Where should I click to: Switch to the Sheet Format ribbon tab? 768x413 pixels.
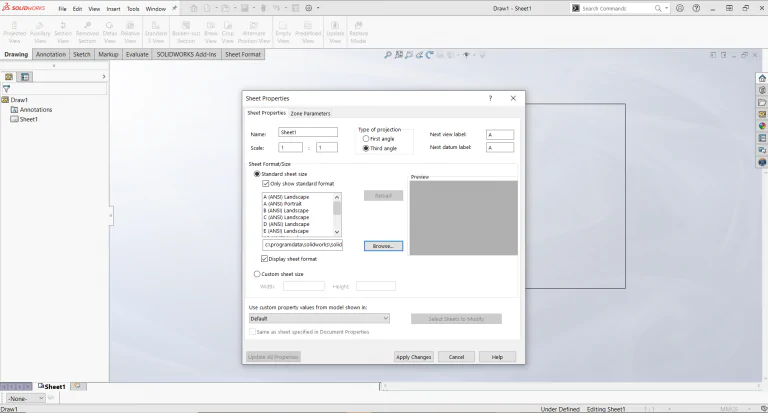click(x=243, y=54)
